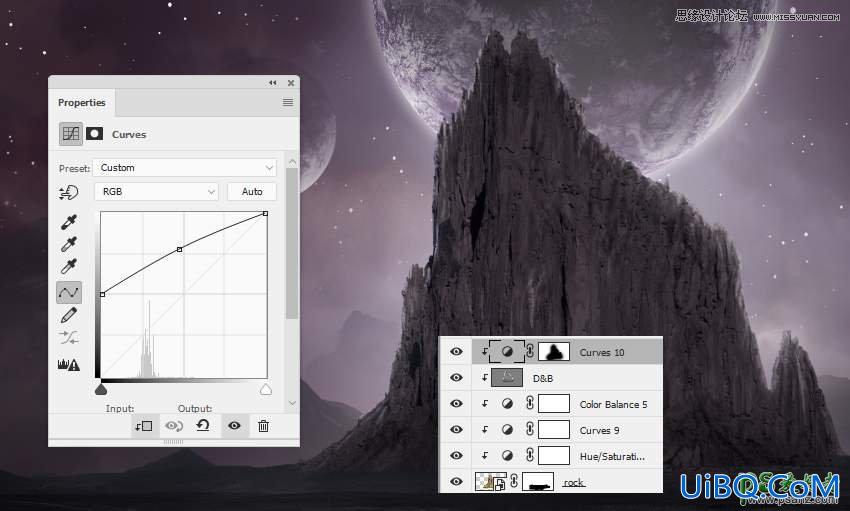Toggle adjustment layer visibility in Properties
This screenshot has height=511, width=850.
click(234, 426)
